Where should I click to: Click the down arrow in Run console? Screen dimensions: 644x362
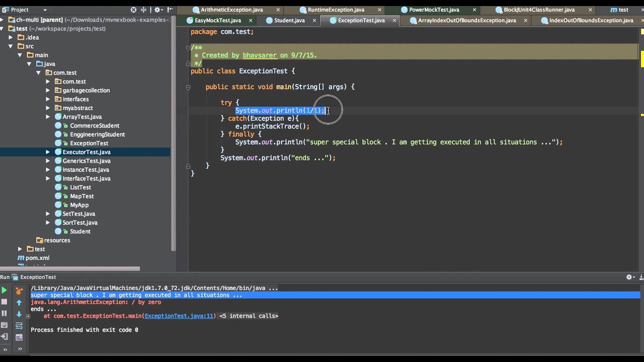(x=19, y=314)
